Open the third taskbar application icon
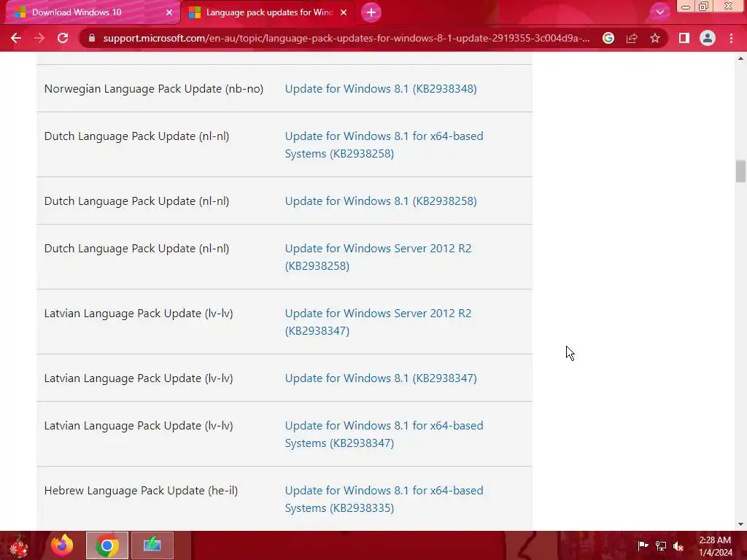Viewport: 747px width, 560px height. click(152, 545)
